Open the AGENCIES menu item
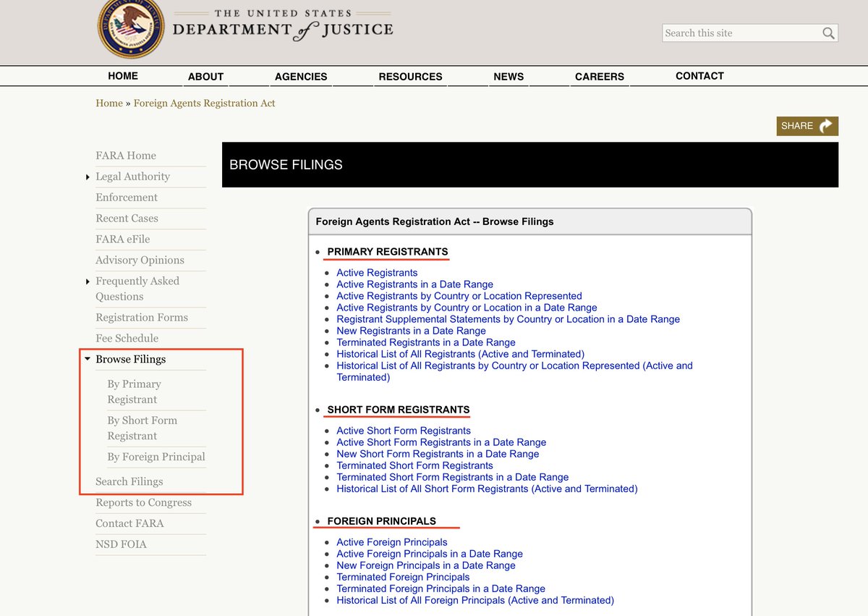Viewport: 868px width, 616px height. pos(301,77)
